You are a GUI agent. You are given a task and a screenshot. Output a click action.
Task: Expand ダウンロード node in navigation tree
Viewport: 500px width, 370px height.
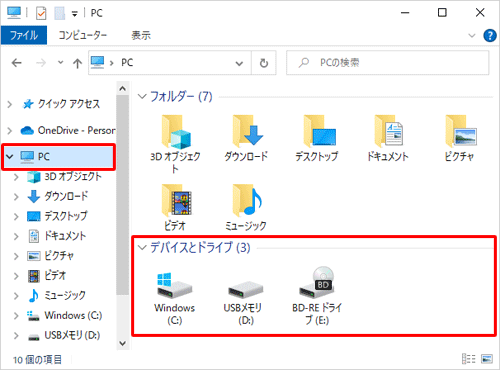pos(16,197)
